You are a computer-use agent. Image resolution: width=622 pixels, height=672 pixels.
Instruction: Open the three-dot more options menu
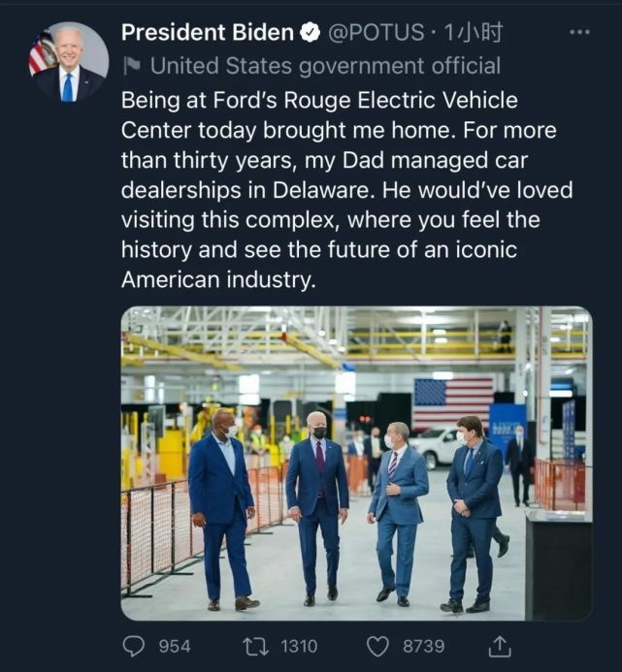click(x=579, y=32)
